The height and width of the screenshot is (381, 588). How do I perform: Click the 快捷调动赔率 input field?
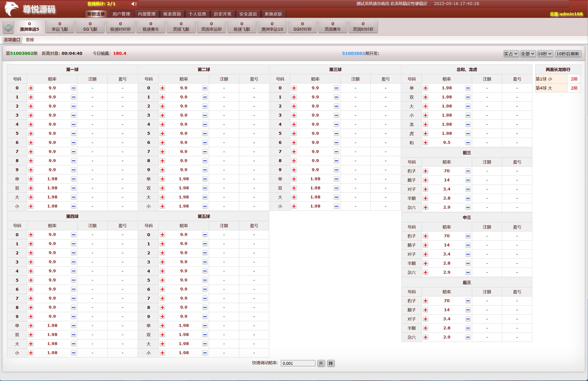(298, 363)
